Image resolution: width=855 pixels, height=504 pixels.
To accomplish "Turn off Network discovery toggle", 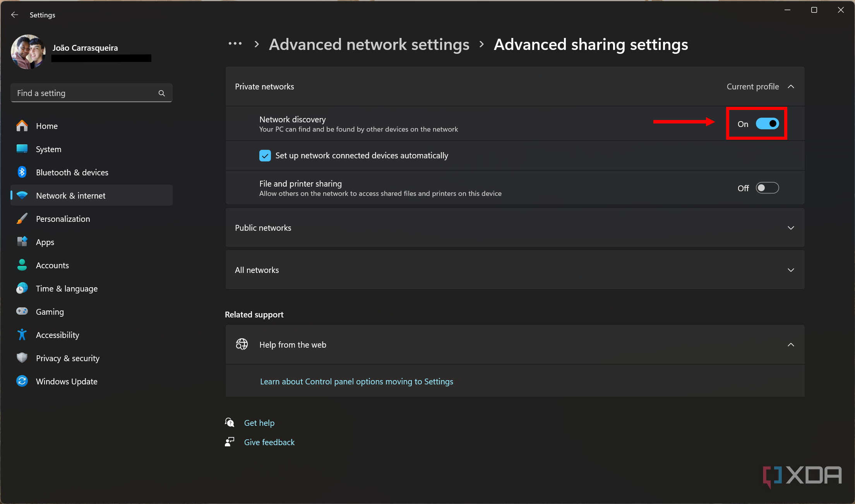I will click(x=767, y=124).
